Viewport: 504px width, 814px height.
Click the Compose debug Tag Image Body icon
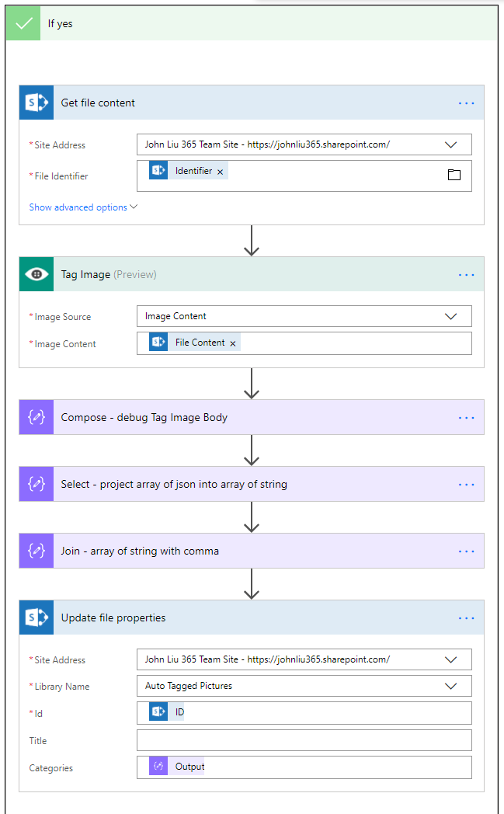[36, 417]
